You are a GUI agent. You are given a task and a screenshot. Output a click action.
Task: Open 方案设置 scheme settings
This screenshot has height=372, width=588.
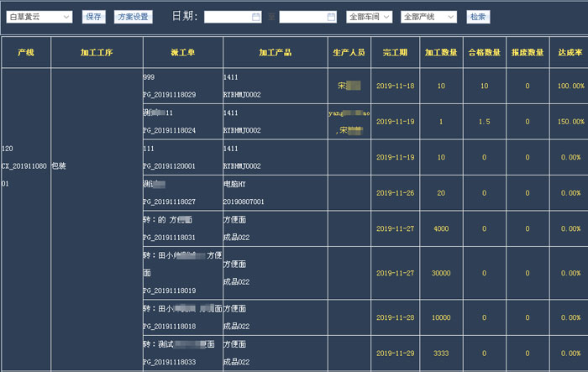(x=132, y=17)
